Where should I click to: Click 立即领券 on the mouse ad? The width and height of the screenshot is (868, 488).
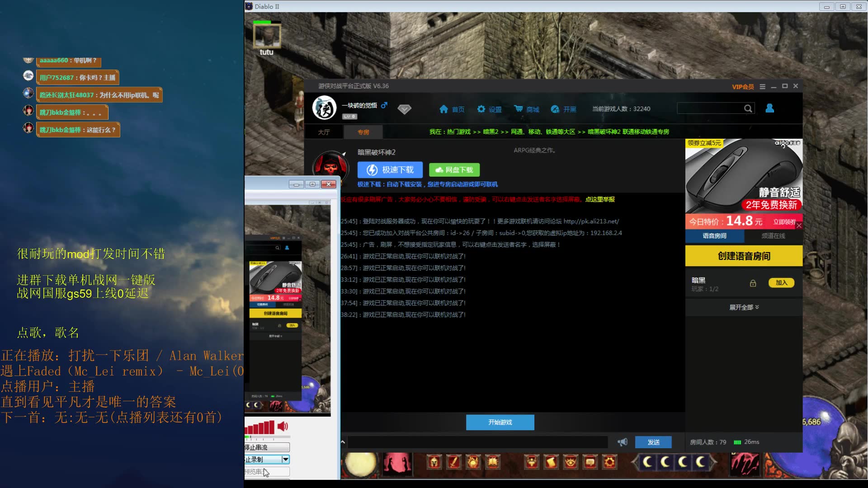[784, 222]
